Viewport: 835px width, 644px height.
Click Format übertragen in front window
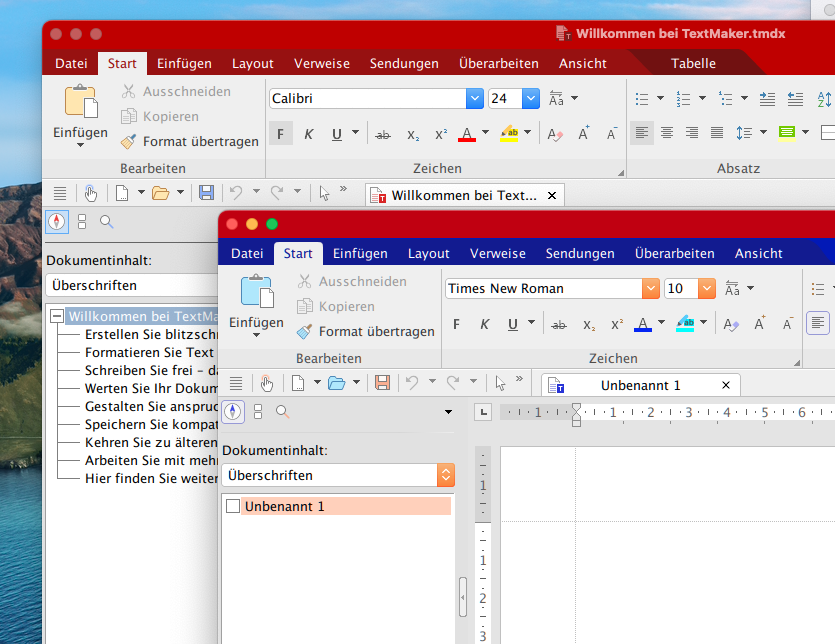click(365, 332)
